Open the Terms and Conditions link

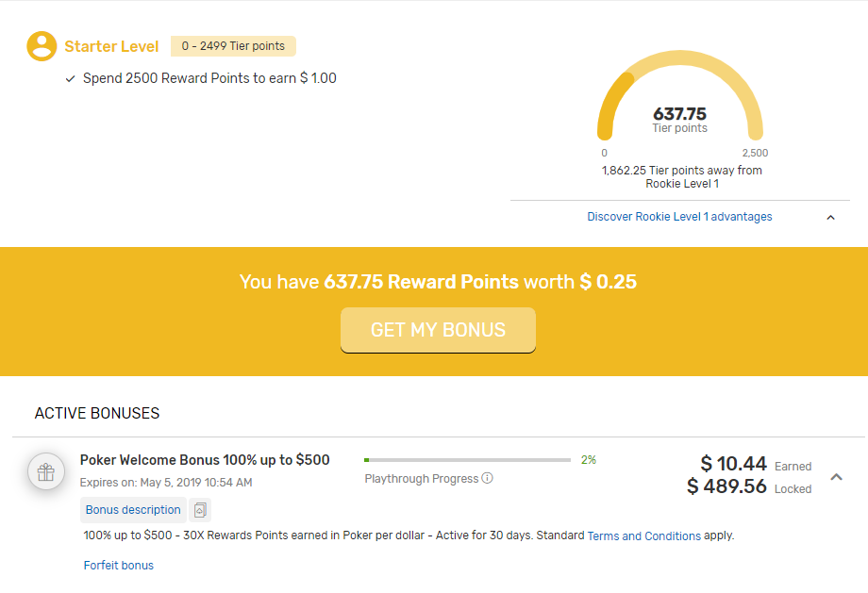643,535
